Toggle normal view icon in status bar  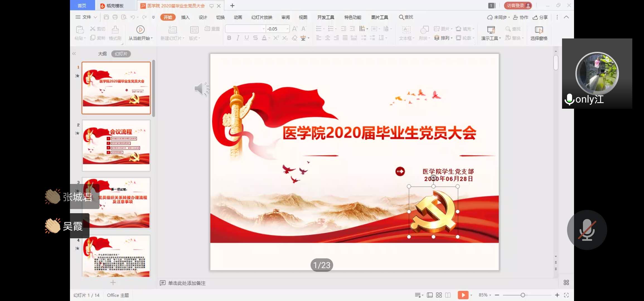pos(430,295)
